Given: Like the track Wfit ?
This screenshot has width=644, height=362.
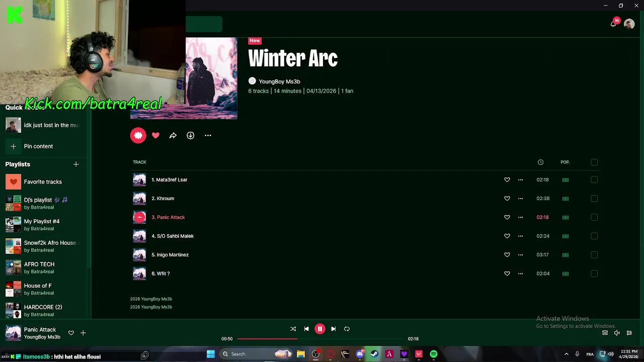Looking at the screenshot, I should point(507,274).
